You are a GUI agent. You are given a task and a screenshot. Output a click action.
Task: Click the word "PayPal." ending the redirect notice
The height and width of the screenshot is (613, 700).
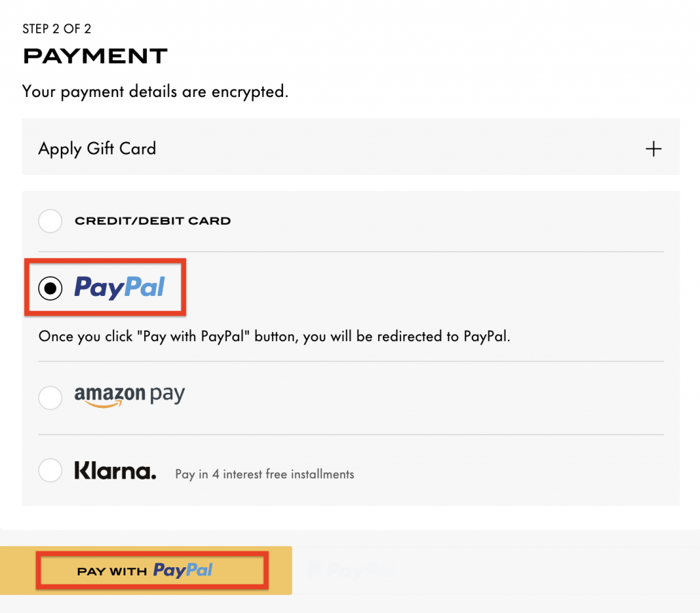click(x=487, y=336)
